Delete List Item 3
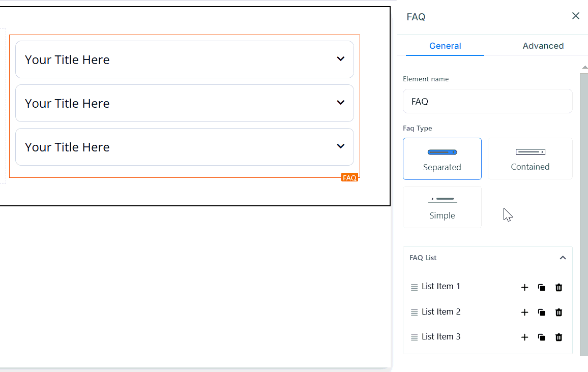This screenshot has width=588, height=372. click(x=558, y=337)
